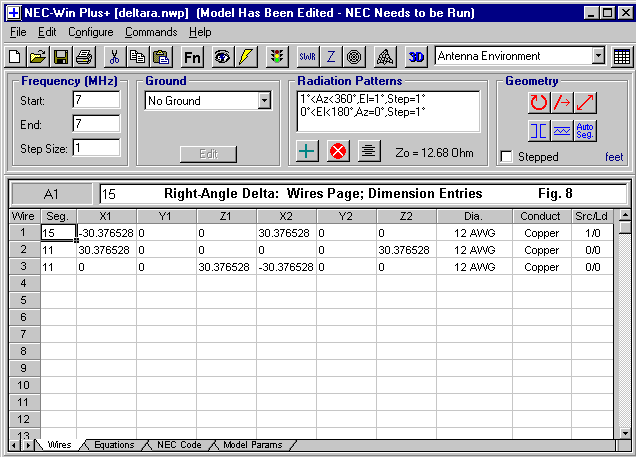This screenshot has height=457, width=636.
Task: Click the vertical scrollbar down arrow
Action: click(x=625, y=432)
